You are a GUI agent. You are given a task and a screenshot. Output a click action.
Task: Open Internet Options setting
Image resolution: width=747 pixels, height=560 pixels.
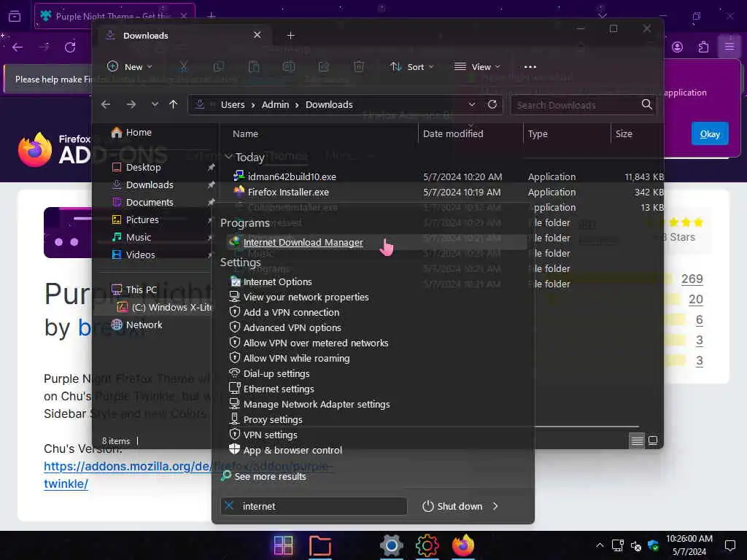277,282
